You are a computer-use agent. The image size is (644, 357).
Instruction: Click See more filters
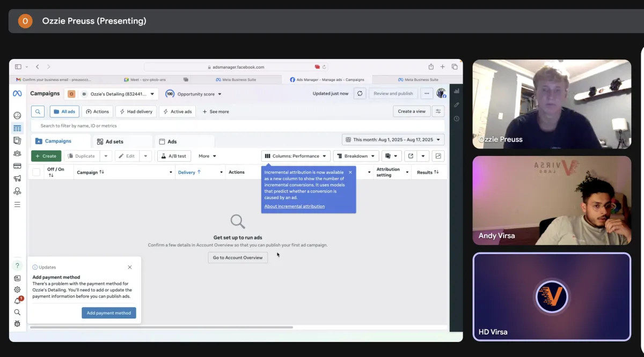[216, 111]
